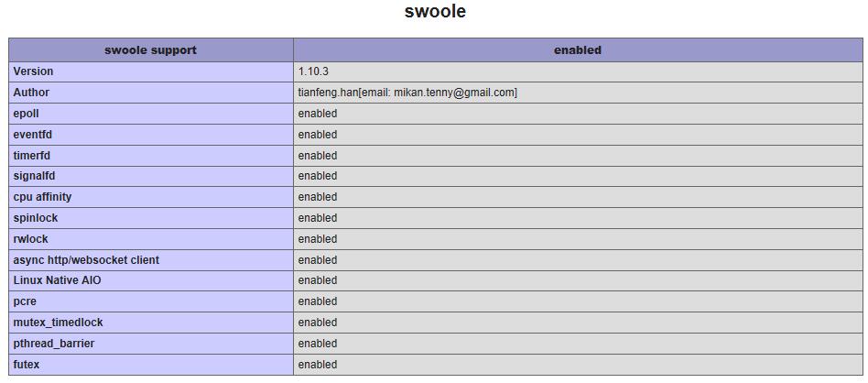Viewport: 868px width, 383px height.
Task: Select the swoole support header cell
Action: coord(150,49)
